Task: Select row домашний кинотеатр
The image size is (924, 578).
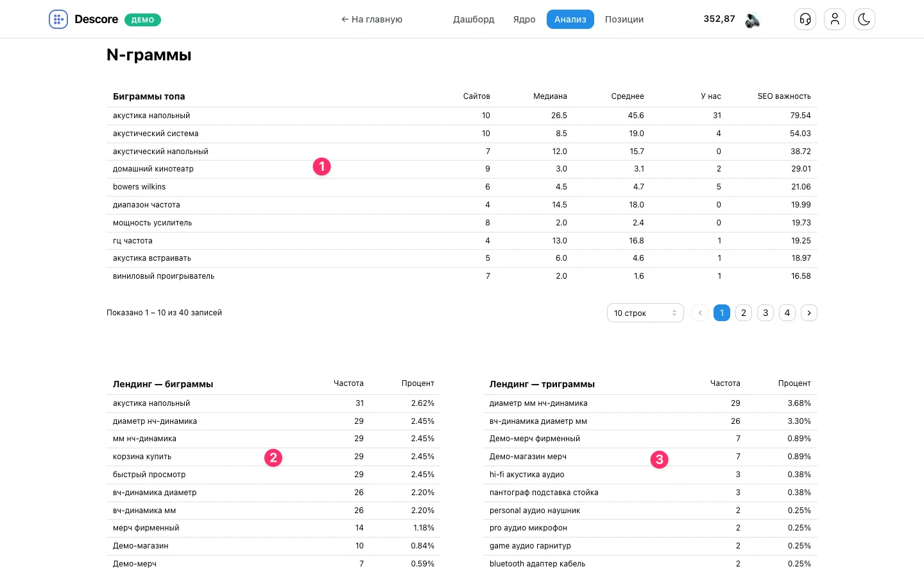Action: click(x=462, y=169)
